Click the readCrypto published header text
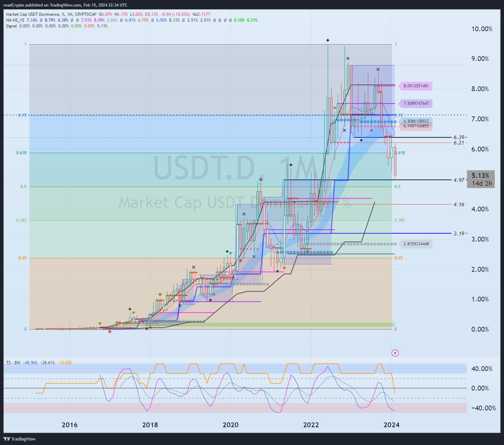Viewport: 504px width, 445px height. [65, 5]
